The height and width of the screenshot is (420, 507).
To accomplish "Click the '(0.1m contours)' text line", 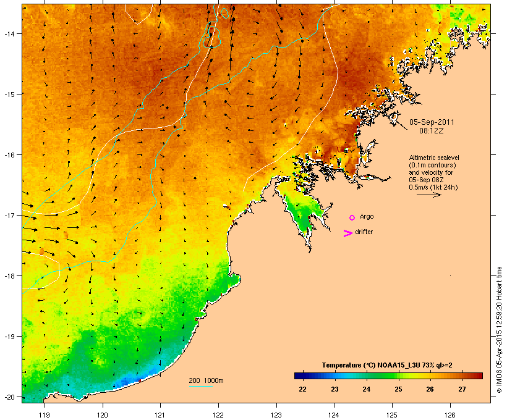I will click(432, 165).
